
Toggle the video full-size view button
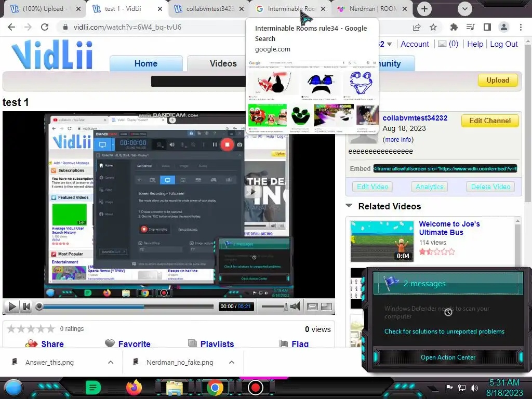point(312,307)
